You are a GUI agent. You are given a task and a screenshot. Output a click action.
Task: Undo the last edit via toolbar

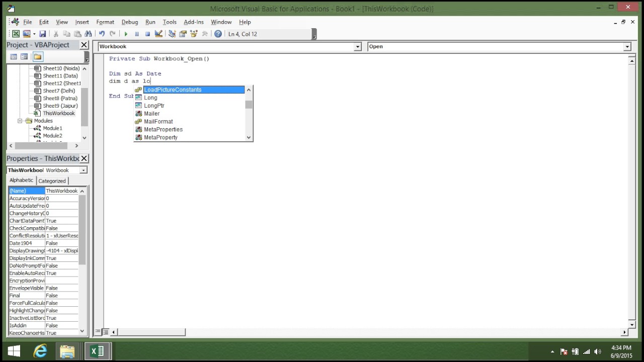click(102, 34)
